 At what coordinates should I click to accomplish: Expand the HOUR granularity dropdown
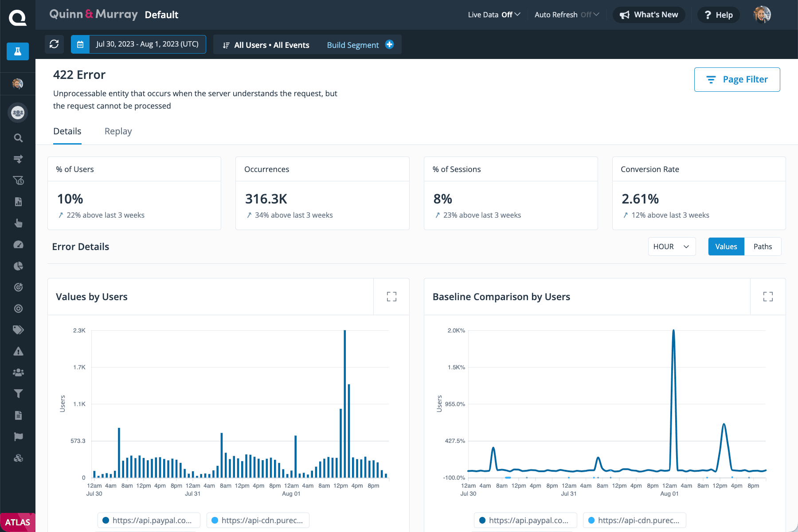pos(671,246)
